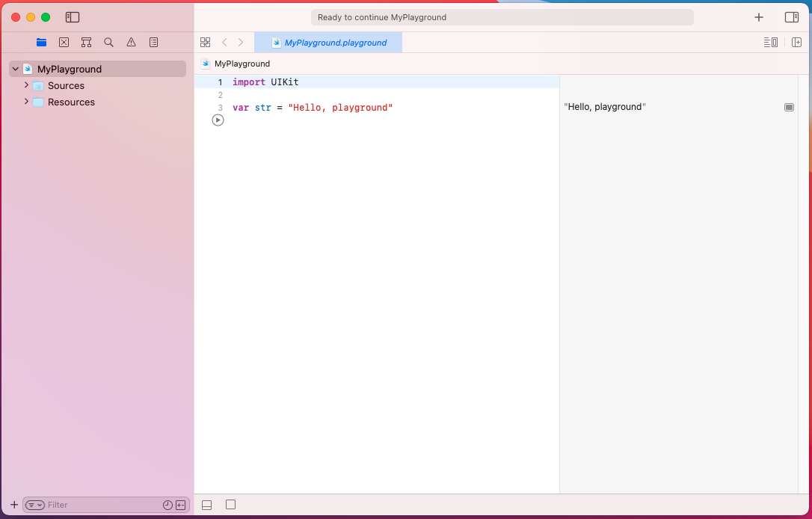Image resolution: width=812 pixels, height=519 pixels.
Task: Click the "Hello, playground" result text
Action: coord(605,107)
